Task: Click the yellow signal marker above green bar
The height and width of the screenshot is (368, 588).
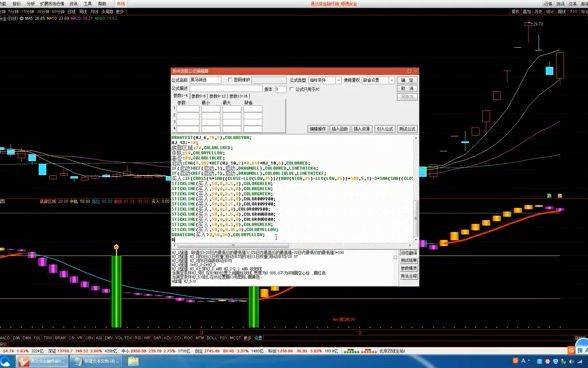Action: [x=116, y=247]
